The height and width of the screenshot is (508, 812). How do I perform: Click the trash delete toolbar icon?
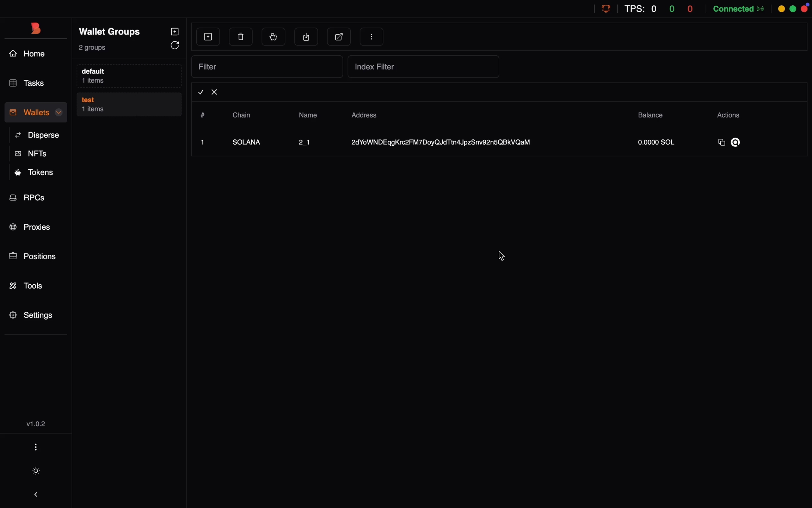click(x=241, y=37)
